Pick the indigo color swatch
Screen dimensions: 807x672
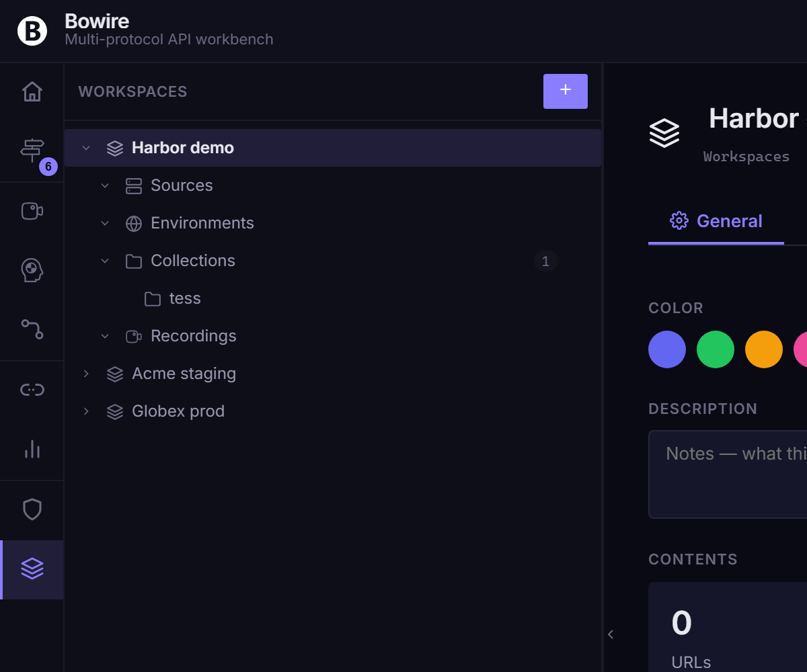coord(667,349)
